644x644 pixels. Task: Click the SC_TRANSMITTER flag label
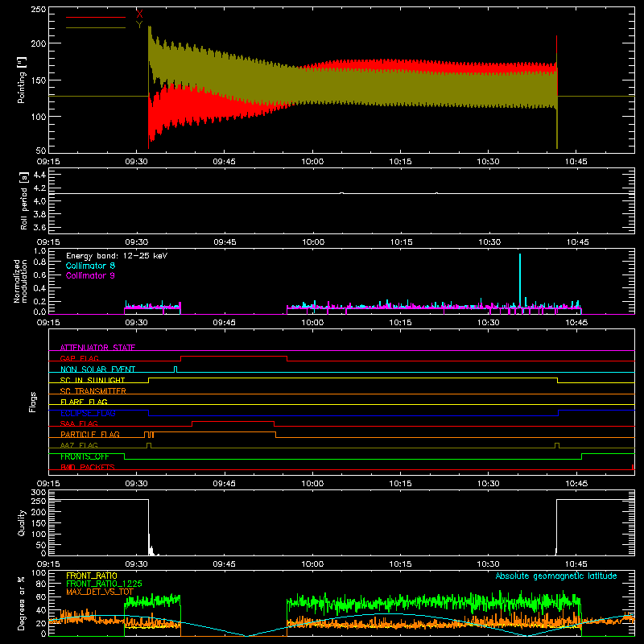pyautogui.click(x=93, y=391)
